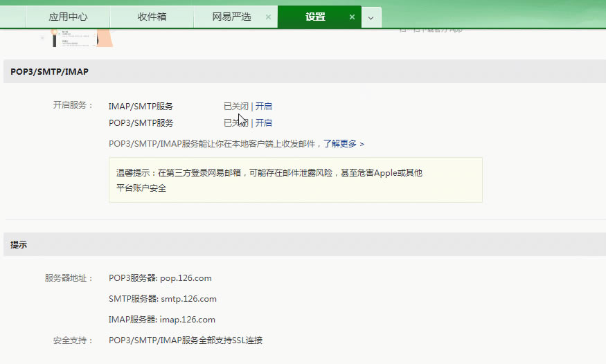
Task: Open the 收件箱 tab
Action: 152,17
